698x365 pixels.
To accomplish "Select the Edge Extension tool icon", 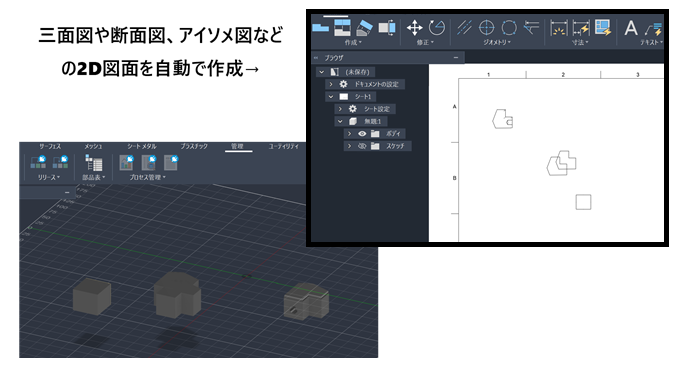I will pyautogui.click(x=531, y=28).
